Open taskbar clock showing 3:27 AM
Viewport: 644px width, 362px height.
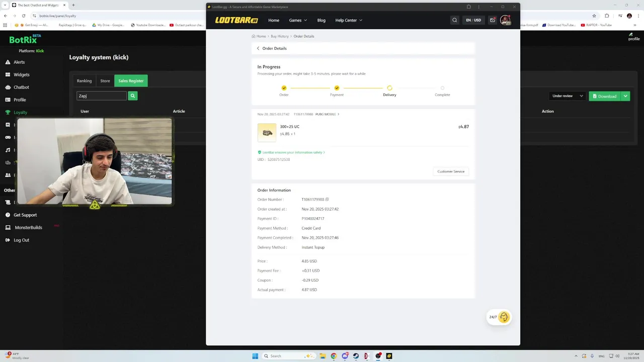click(x=631, y=356)
